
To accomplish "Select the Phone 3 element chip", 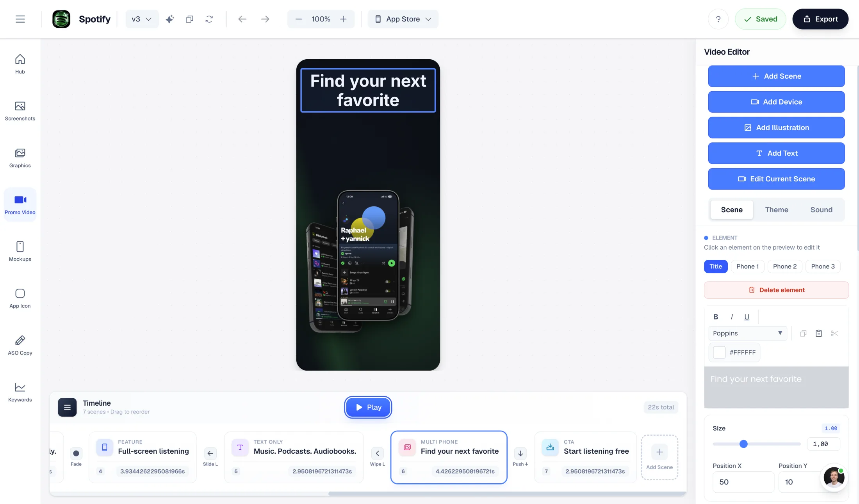I will pos(823,266).
